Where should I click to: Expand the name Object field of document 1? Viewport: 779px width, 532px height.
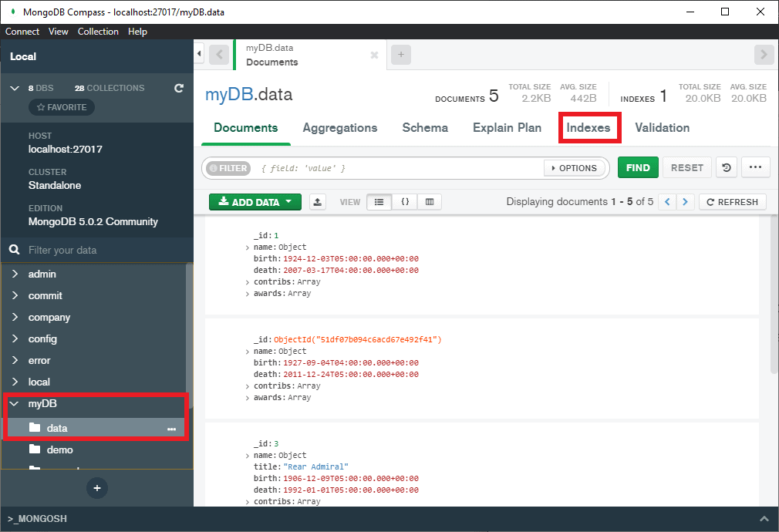coord(247,247)
